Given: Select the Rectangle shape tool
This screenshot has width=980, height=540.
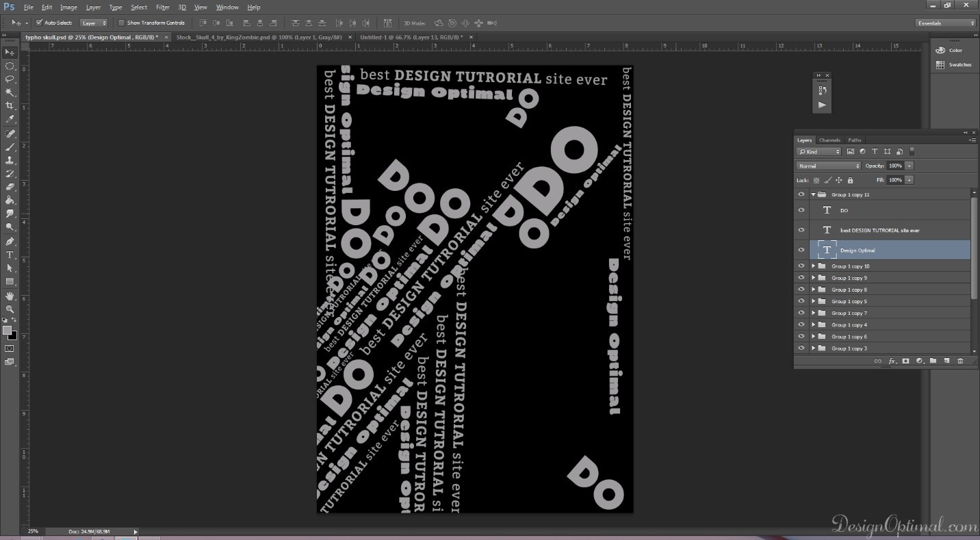Looking at the screenshot, I should click(10, 281).
